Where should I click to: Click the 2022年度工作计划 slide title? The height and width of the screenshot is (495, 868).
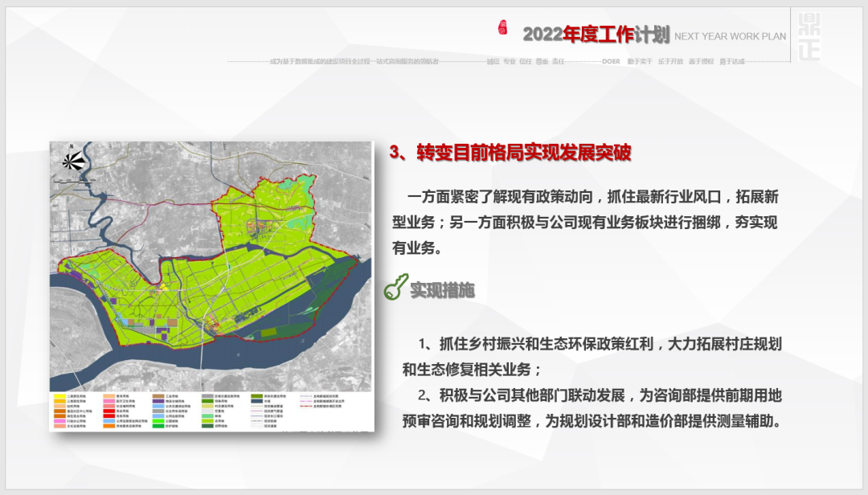[x=596, y=35]
